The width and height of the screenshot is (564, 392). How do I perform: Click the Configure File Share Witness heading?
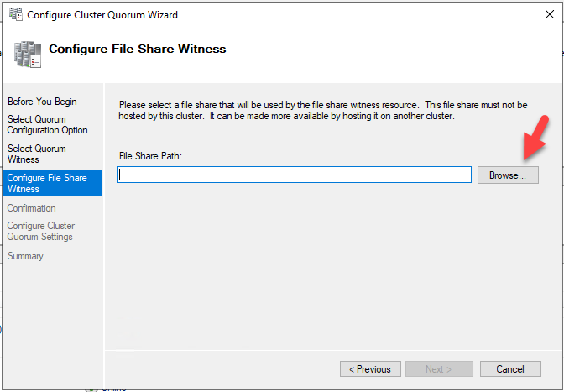138,49
